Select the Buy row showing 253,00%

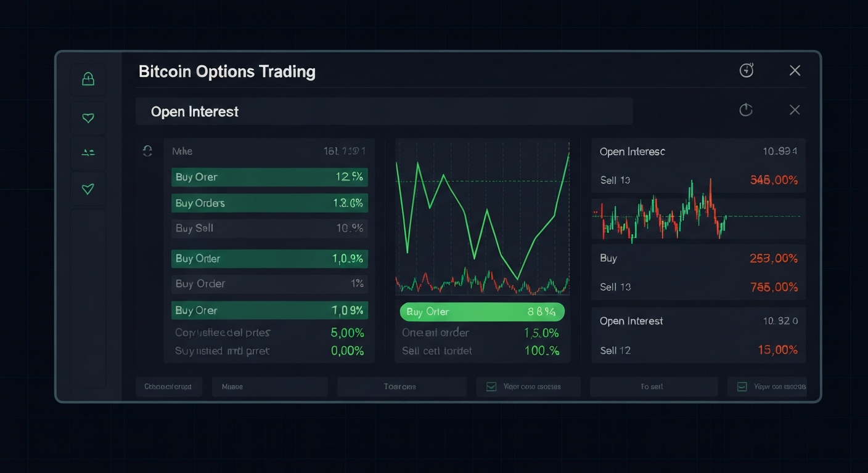click(698, 258)
